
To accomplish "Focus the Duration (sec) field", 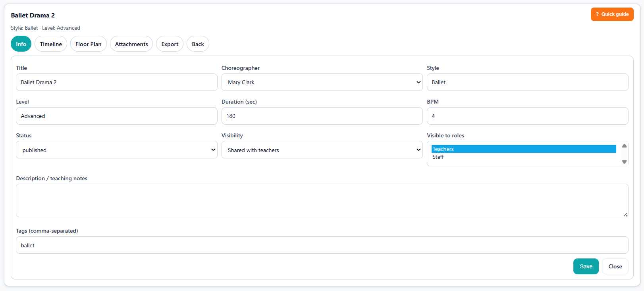I will [322, 116].
